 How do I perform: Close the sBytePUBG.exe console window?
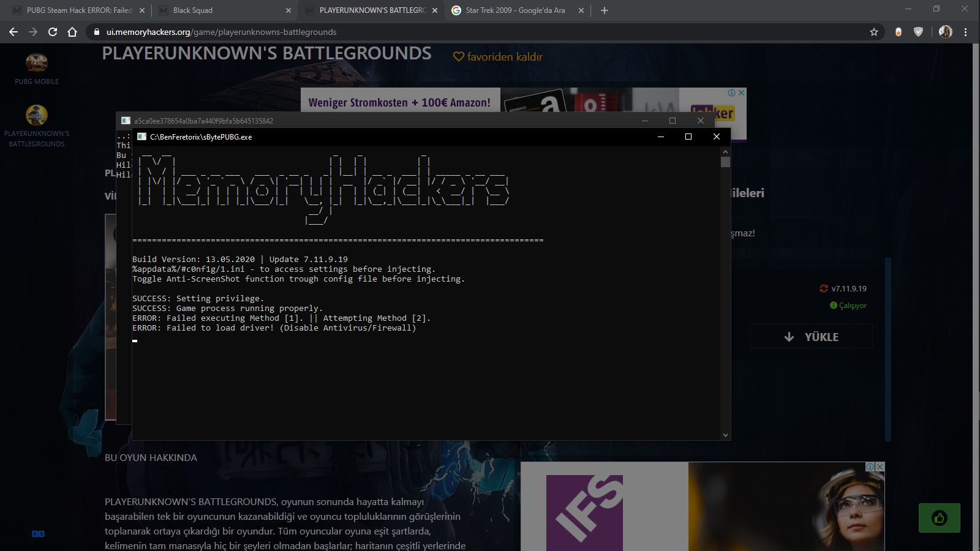click(x=717, y=137)
